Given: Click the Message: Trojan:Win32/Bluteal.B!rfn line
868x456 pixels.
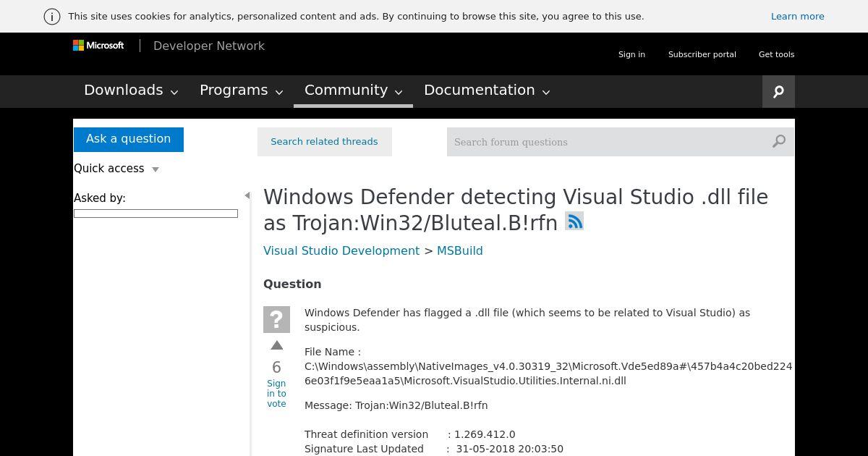Looking at the screenshot, I should tap(396, 405).
